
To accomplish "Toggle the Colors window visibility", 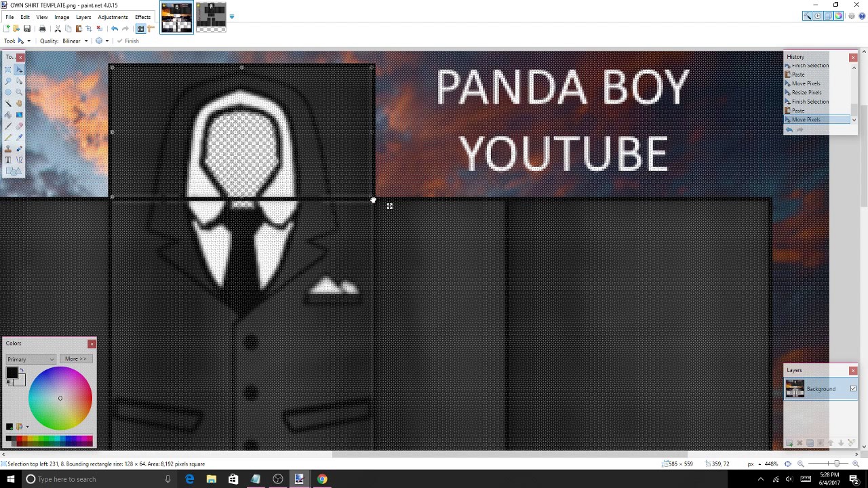I will (x=839, y=16).
